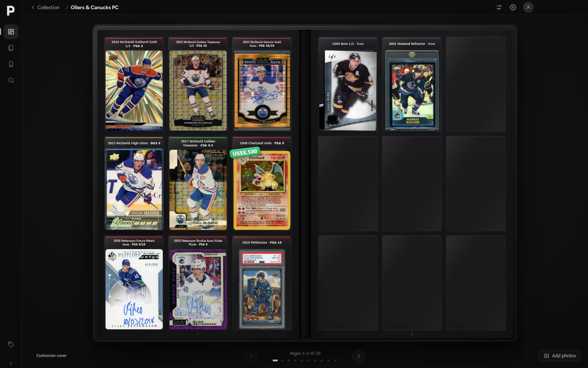Open 2018 Pettersson Future Watch Auto card
588x368 pixels.
pos(134,289)
